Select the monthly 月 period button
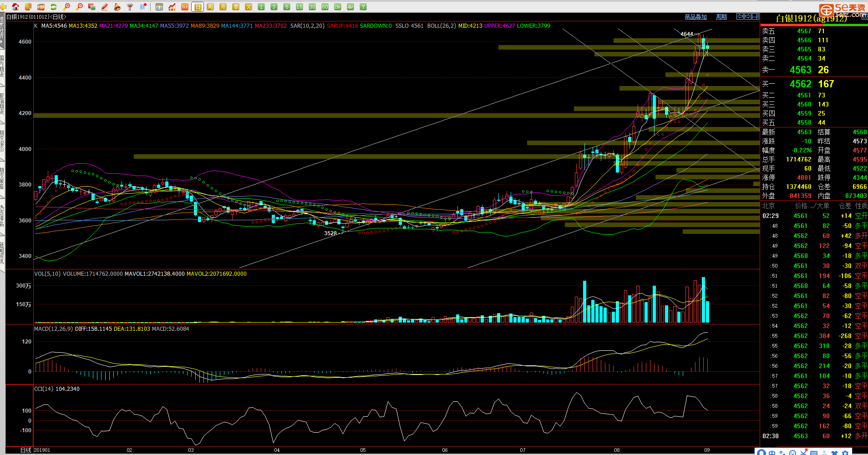Viewport: 868px width, 455px height. coord(223,7)
